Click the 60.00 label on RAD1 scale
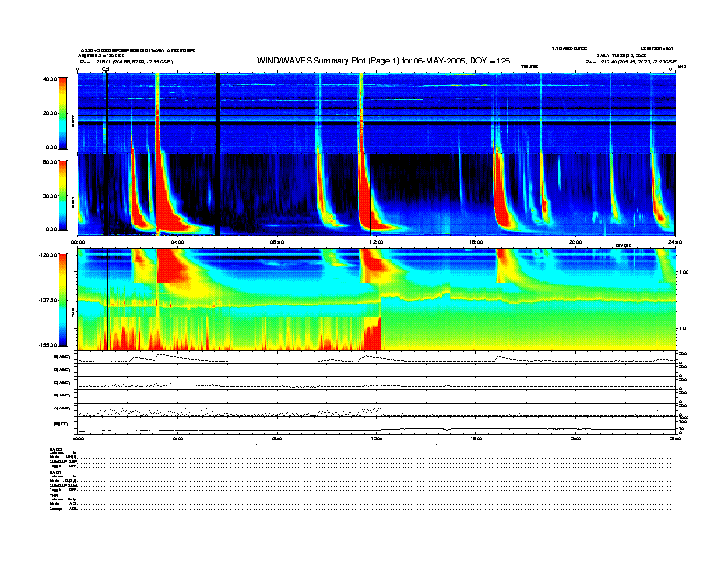 51,162
